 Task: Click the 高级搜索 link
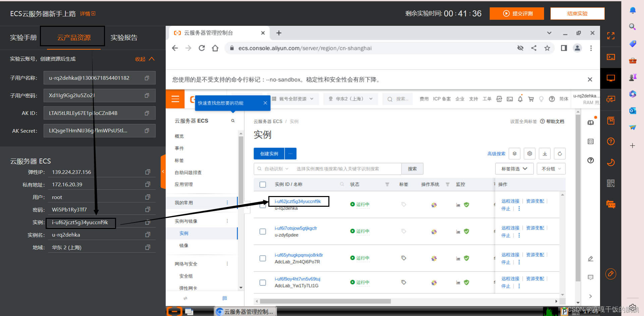click(496, 153)
